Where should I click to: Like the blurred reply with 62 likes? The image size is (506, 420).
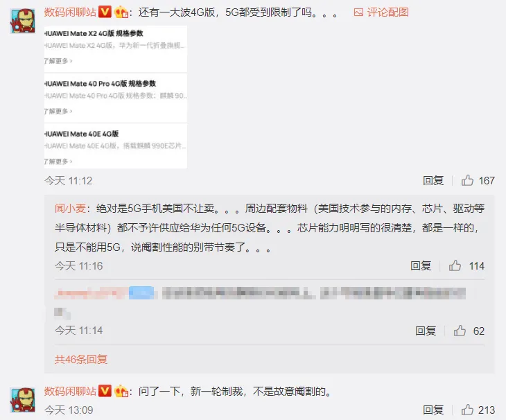[x=460, y=331]
